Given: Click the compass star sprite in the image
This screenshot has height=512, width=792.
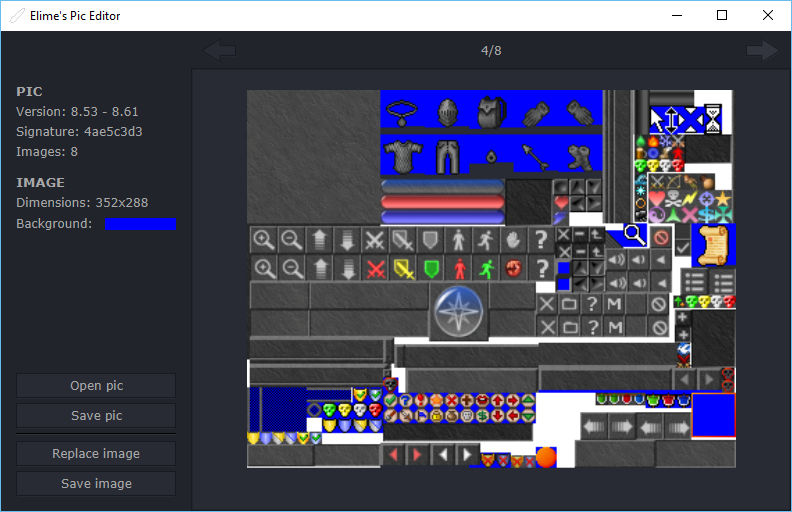Looking at the screenshot, I should click(x=459, y=311).
